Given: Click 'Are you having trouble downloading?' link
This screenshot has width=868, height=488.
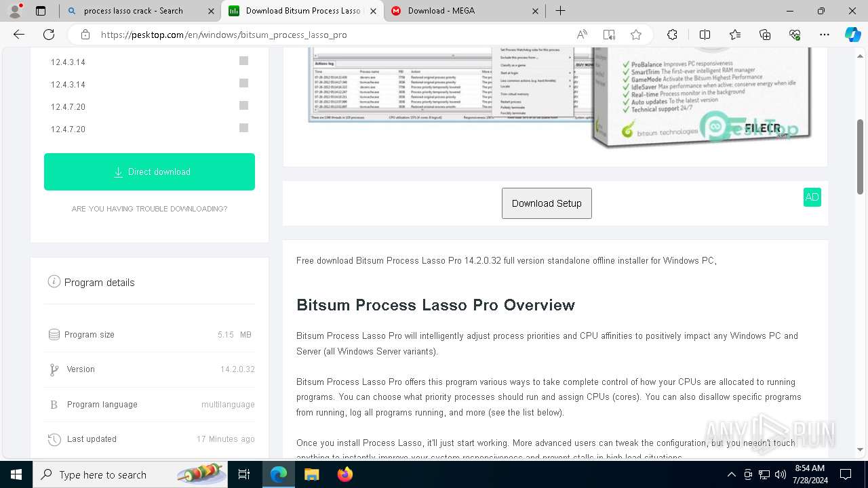Looking at the screenshot, I should (x=149, y=209).
